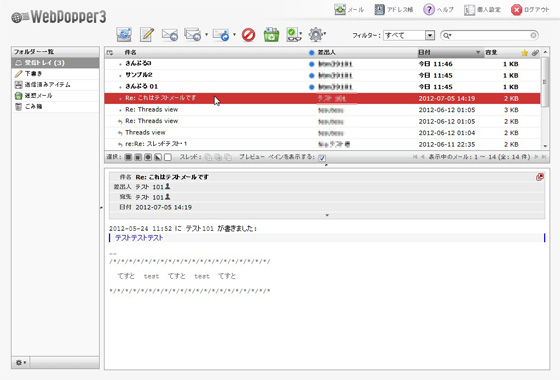Open the reply-all dropdown arrow
The image size is (560, 380).
[206, 35]
